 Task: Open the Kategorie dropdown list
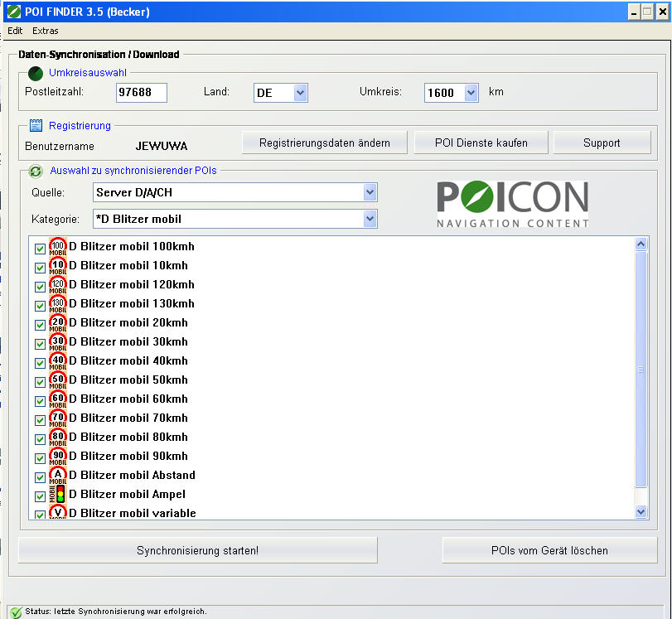(x=370, y=219)
